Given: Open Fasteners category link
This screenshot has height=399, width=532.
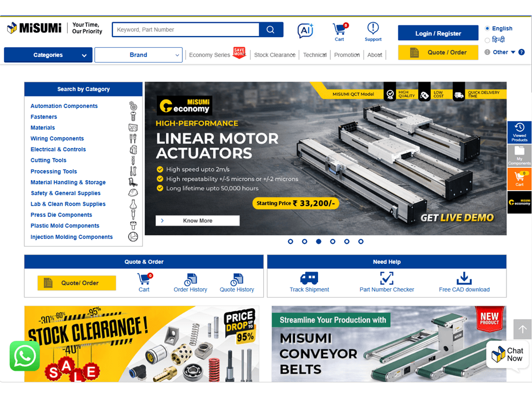Looking at the screenshot, I should 44,117.
